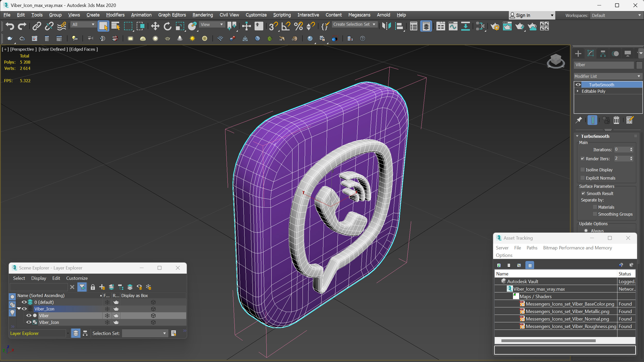Toggle Render Iters checkbox

coord(582,159)
